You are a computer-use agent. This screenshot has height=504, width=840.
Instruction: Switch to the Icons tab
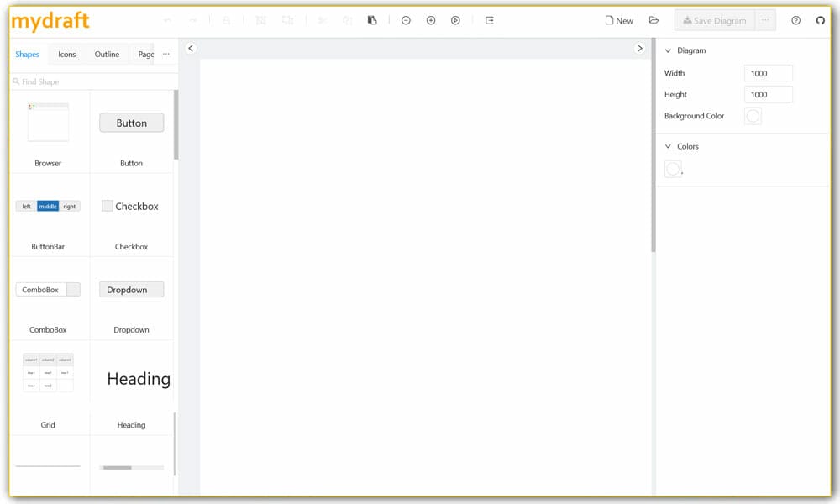click(x=67, y=54)
